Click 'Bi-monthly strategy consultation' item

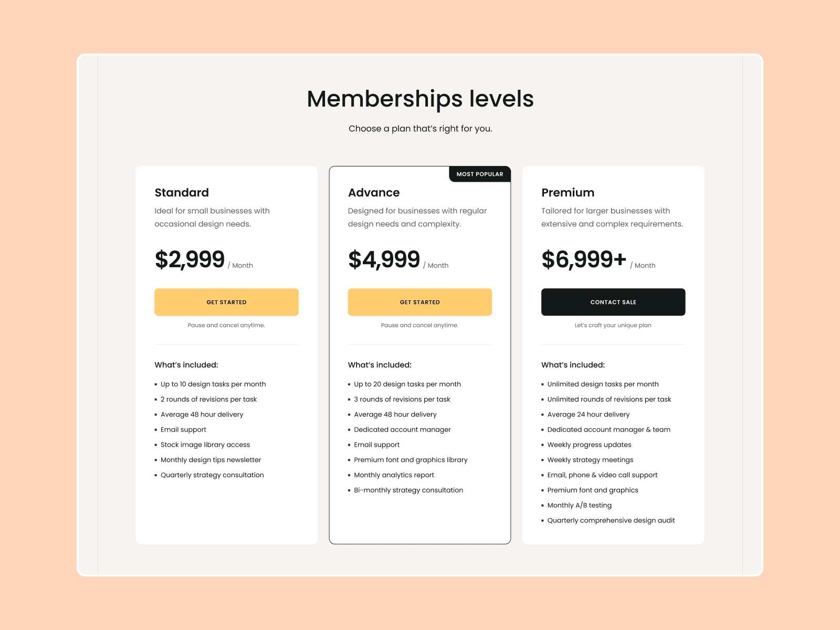[x=408, y=490]
